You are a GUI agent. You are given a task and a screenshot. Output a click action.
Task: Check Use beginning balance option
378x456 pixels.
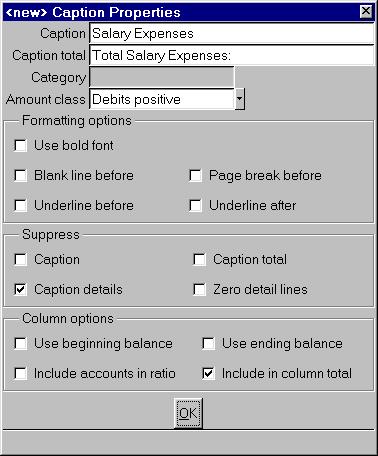coord(20,344)
